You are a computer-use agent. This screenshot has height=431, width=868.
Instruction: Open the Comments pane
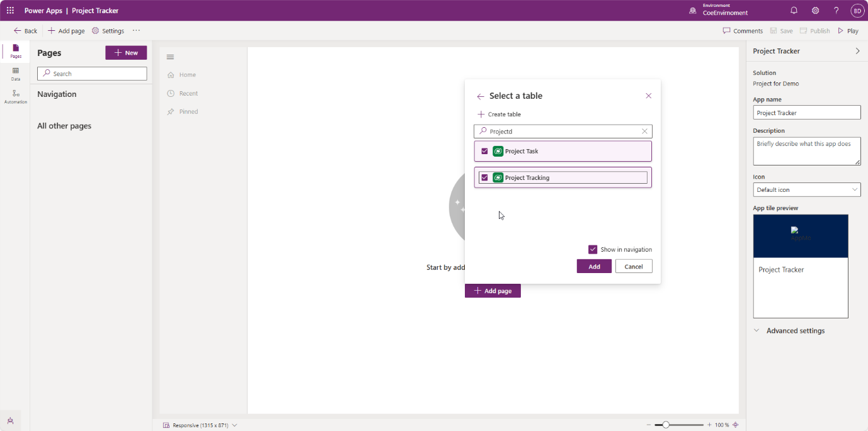743,31
